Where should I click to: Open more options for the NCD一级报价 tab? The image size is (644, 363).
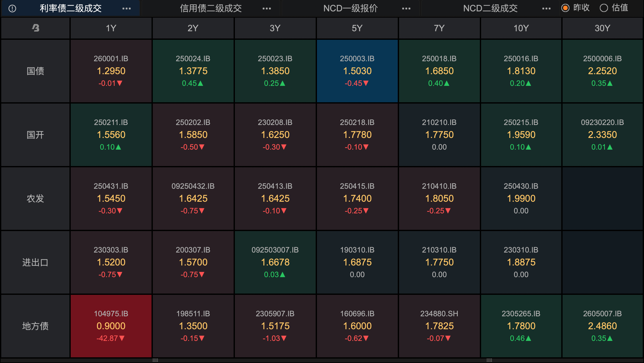(406, 9)
